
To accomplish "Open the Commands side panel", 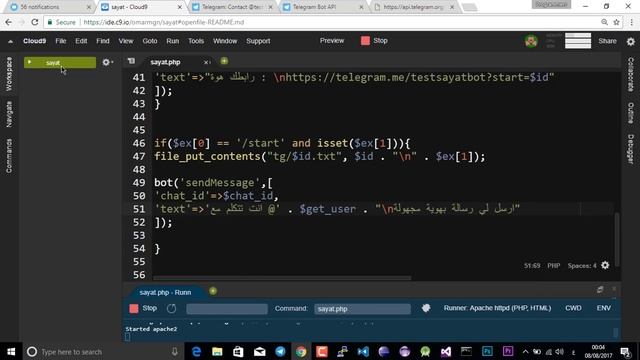I will click(x=9, y=156).
